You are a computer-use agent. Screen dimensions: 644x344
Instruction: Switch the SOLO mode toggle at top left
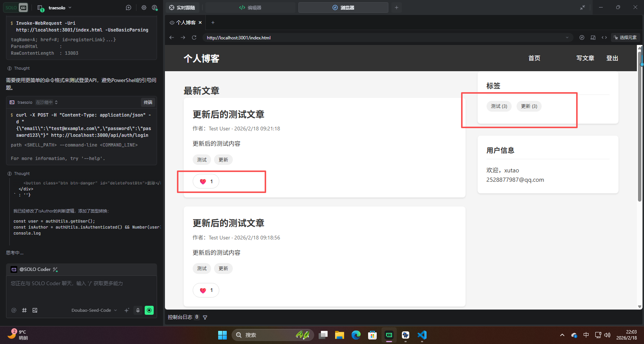[16, 7]
